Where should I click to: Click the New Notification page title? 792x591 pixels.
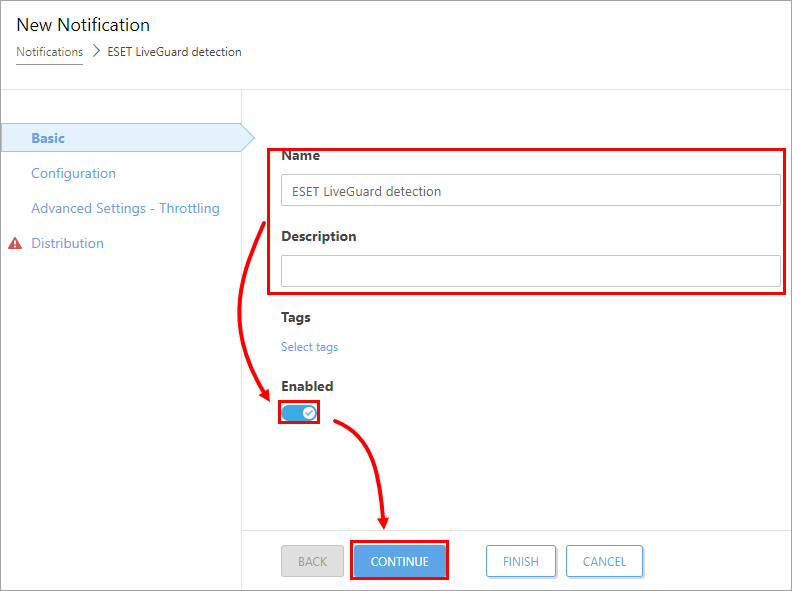[x=83, y=25]
